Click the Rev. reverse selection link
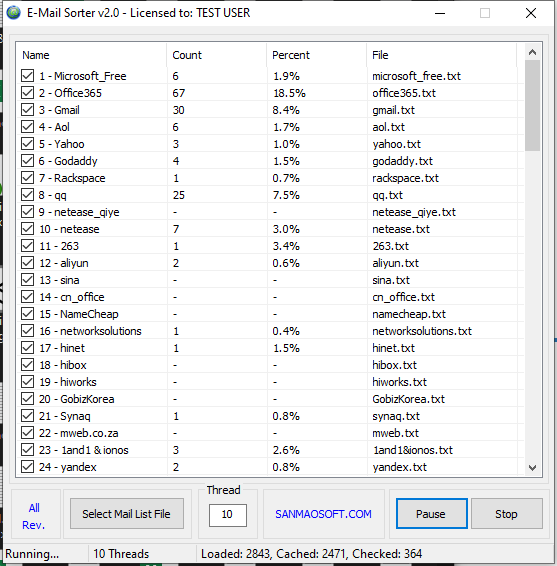 pyautogui.click(x=33, y=525)
